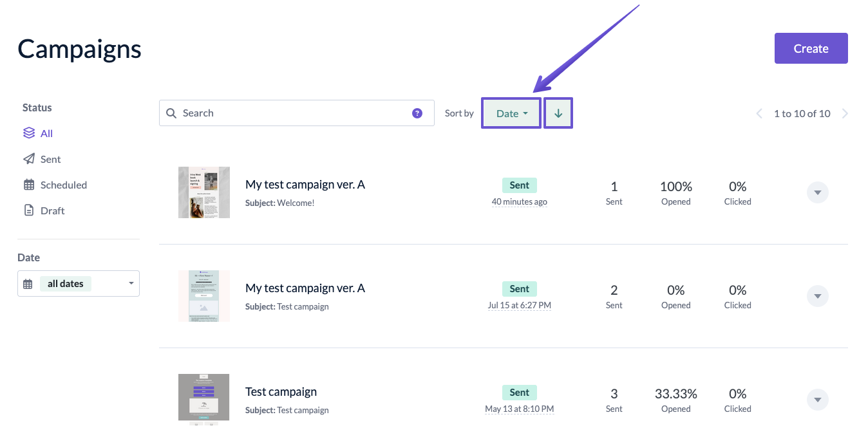Click the magnifier icon in the search box

(x=171, y=113)
